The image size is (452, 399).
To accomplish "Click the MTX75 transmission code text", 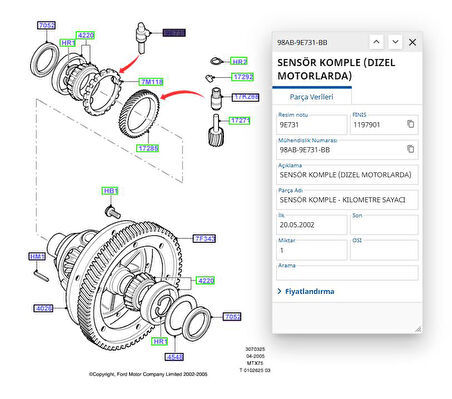I will (255, 363).
